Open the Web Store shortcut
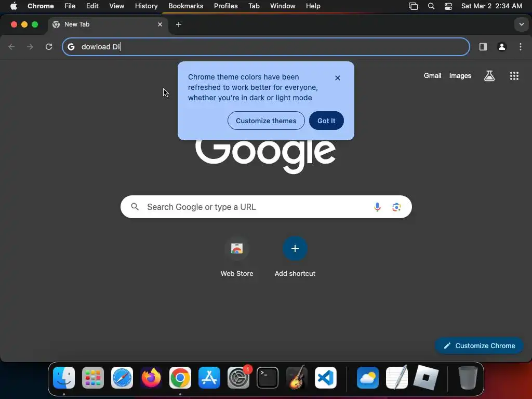 pos(237,257)
